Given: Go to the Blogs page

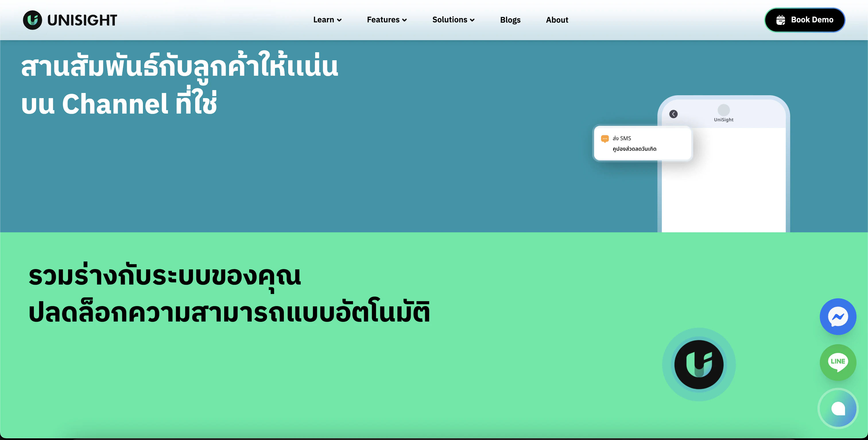Looking at the screenshot, I should pos(510,20).
